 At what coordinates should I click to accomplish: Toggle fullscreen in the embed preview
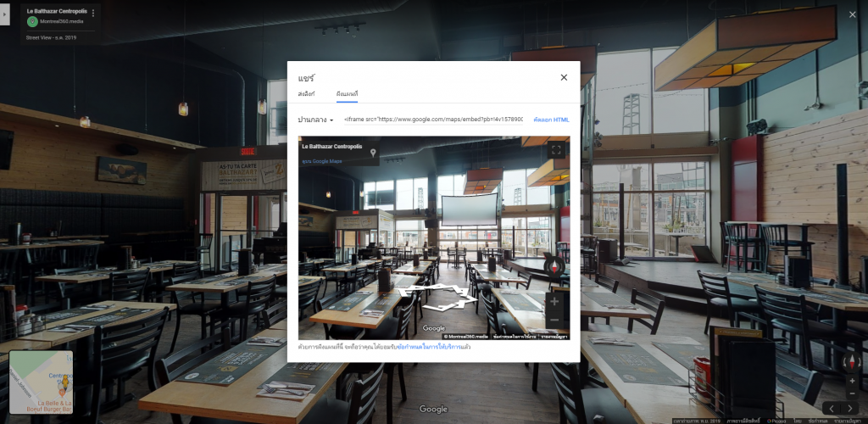pyautogui.click(x=556, y=149)
